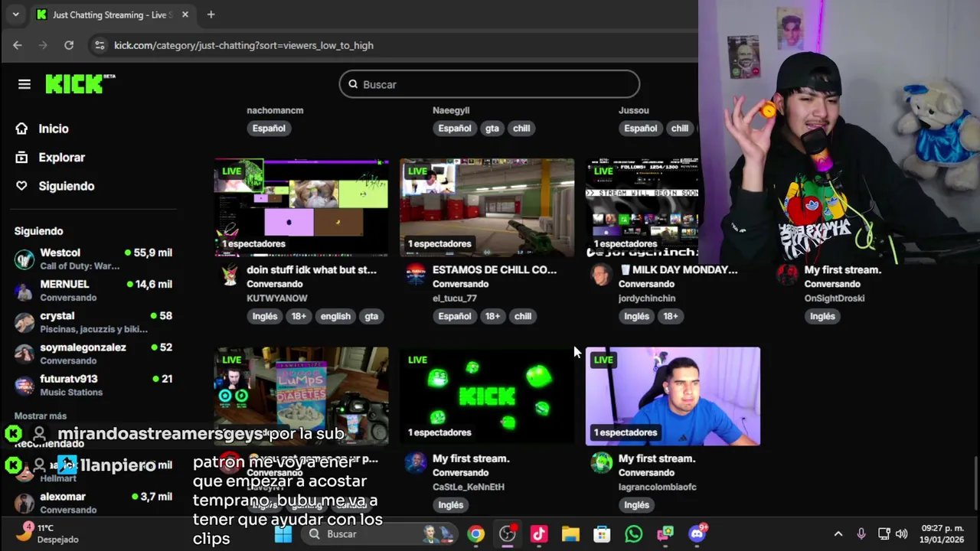
Task: Click the Buscar search field on Kick
Action: [489, 84]
